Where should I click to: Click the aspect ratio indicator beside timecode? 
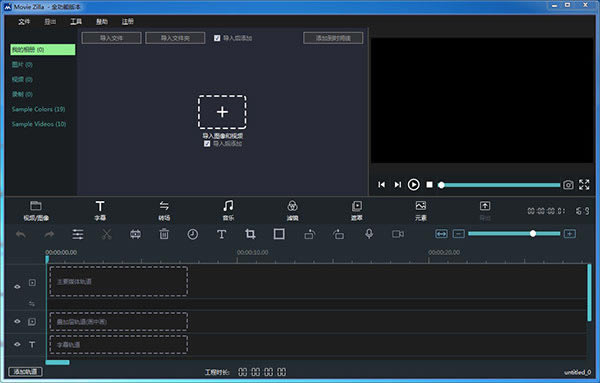click(582, 211)
